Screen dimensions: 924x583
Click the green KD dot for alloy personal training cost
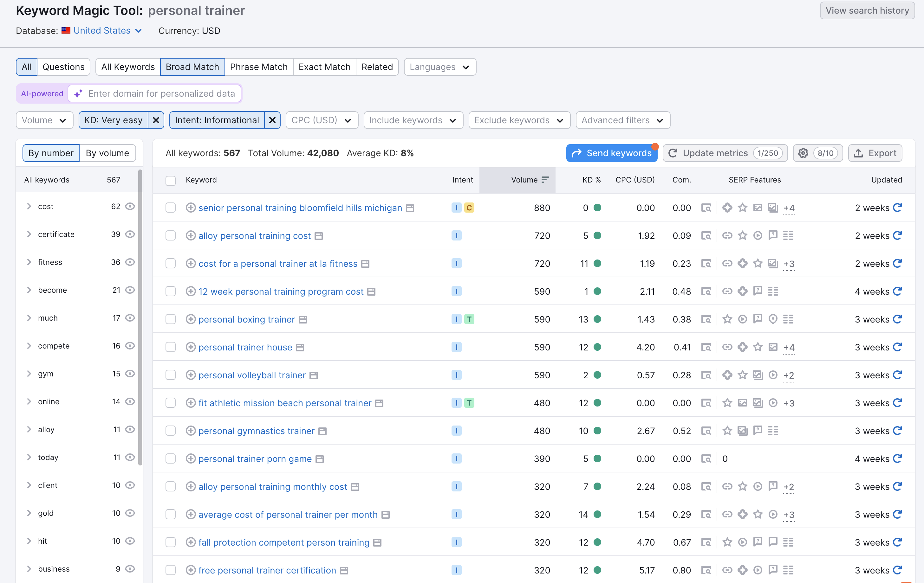point(597,235)
